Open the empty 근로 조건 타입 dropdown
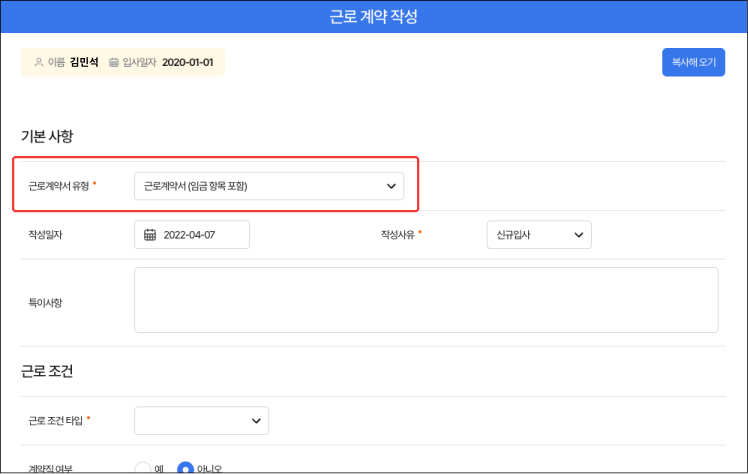Viewport: 748px width, 474px height. pyautogui.click(x=201, y=421)
